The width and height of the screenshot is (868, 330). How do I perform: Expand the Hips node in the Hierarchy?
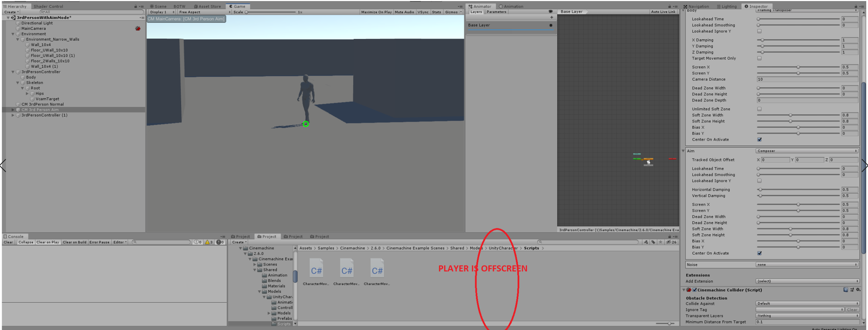pos(27,93)
